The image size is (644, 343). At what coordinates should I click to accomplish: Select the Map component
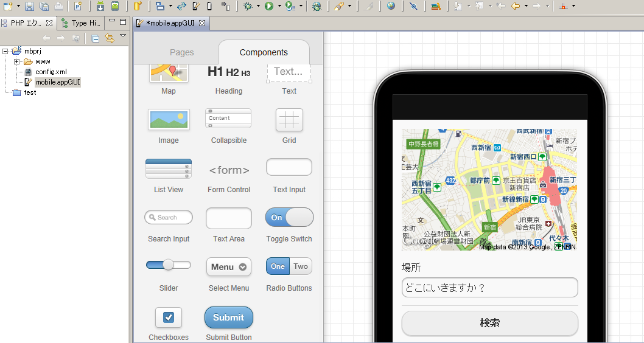coord(169,73)
